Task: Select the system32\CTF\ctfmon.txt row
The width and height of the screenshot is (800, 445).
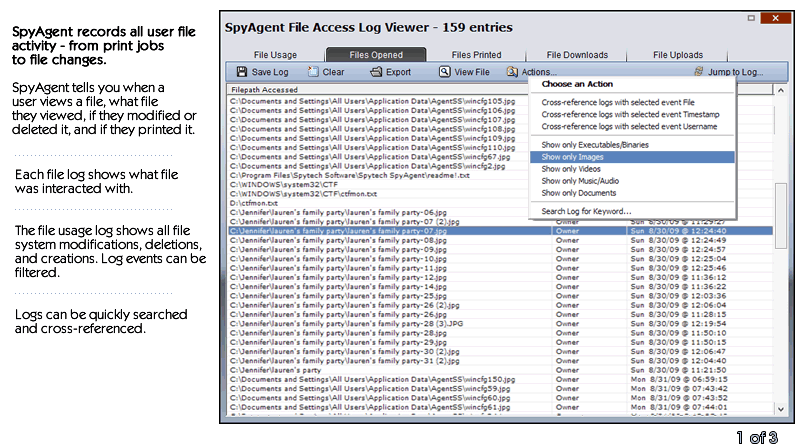Action: (379, 194)
